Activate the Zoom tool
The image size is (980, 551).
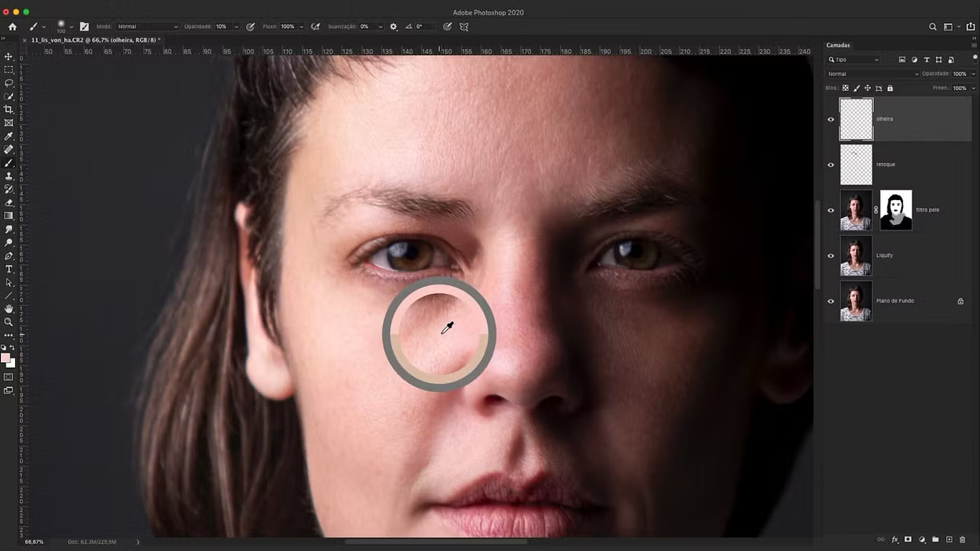[9, 322]
